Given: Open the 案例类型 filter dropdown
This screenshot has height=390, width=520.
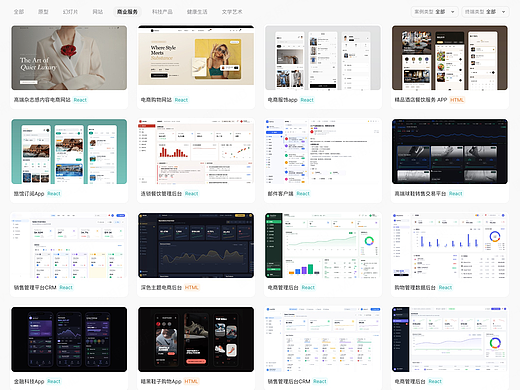Looking at the screenshot, I should click(x=435, y=12).
